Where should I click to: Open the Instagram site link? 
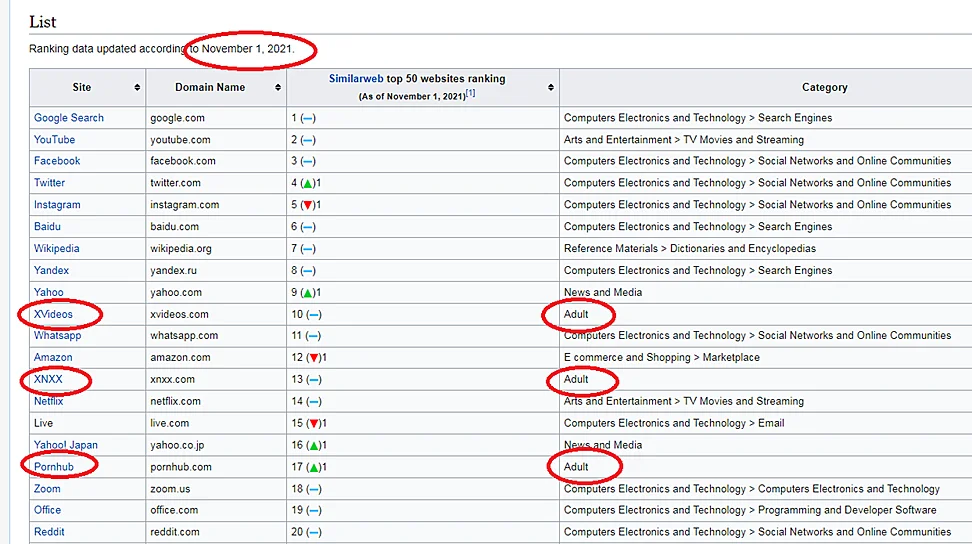pyautogui.click(x=57, y=204)
